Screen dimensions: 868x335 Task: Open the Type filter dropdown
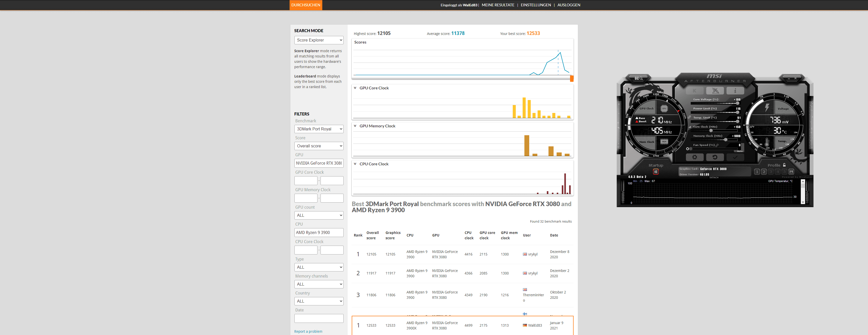(x=319, y=267)
